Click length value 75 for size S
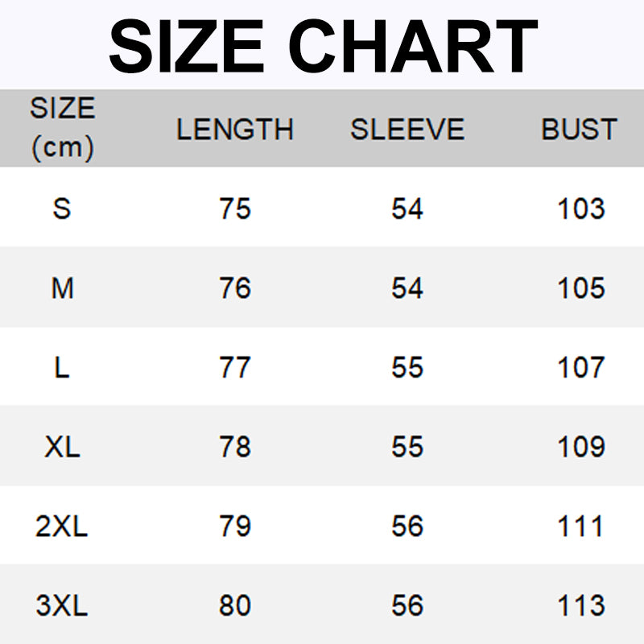Viewport: 644px width, 644px height. tap(235, 208)
